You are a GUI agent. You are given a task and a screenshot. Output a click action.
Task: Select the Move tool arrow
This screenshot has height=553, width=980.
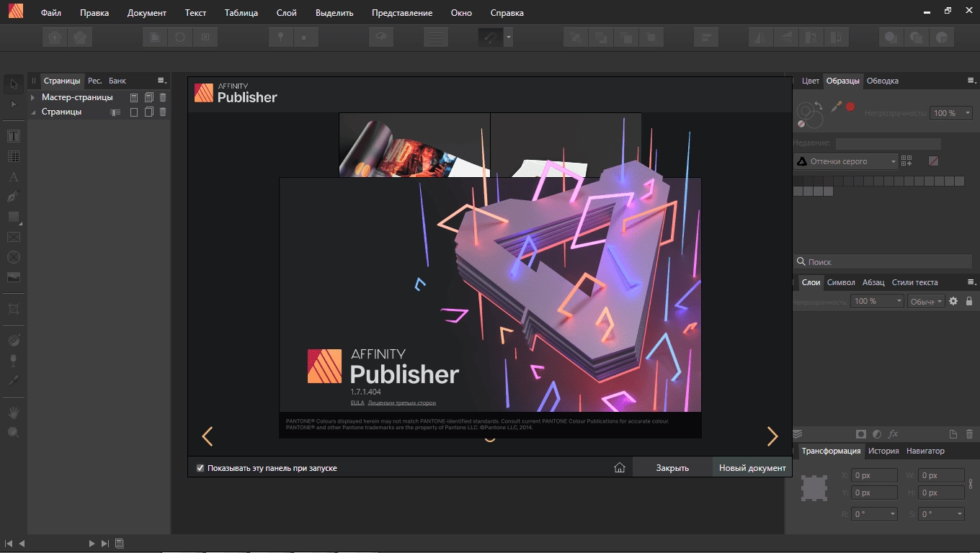[x=14, y=84]
